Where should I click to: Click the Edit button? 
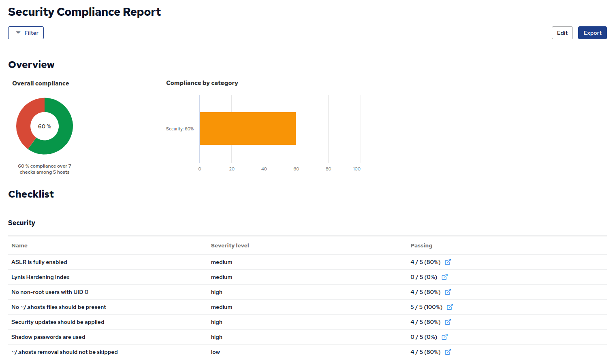click(x=562, y=33)
